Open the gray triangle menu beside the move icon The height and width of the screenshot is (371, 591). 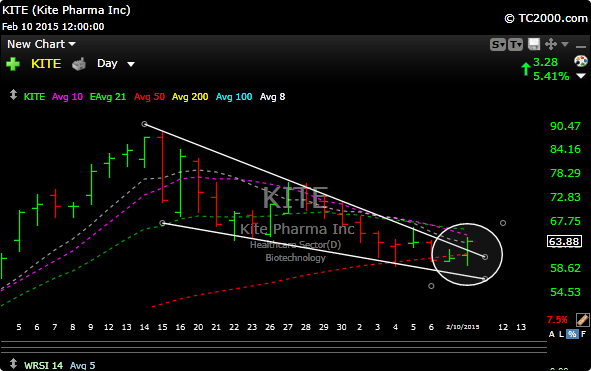click(x=565, y=44)
